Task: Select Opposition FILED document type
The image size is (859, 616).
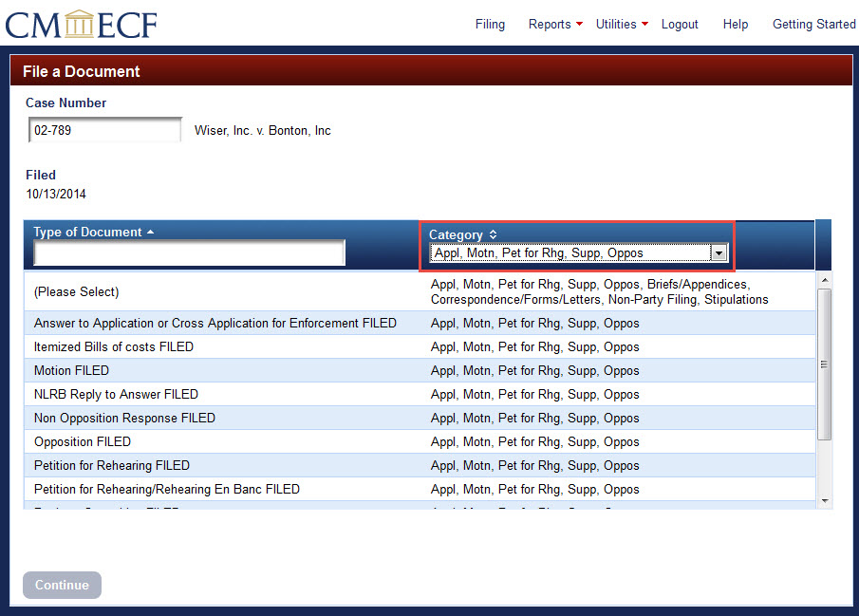Action: tap(420, 441)
